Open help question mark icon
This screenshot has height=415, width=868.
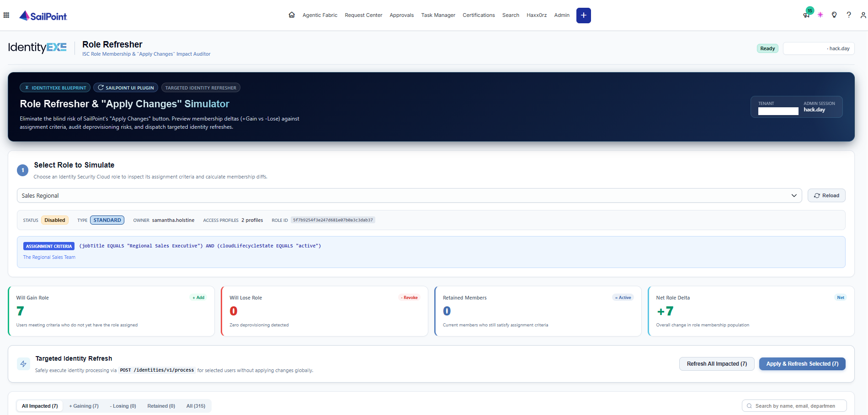[849, 15]
